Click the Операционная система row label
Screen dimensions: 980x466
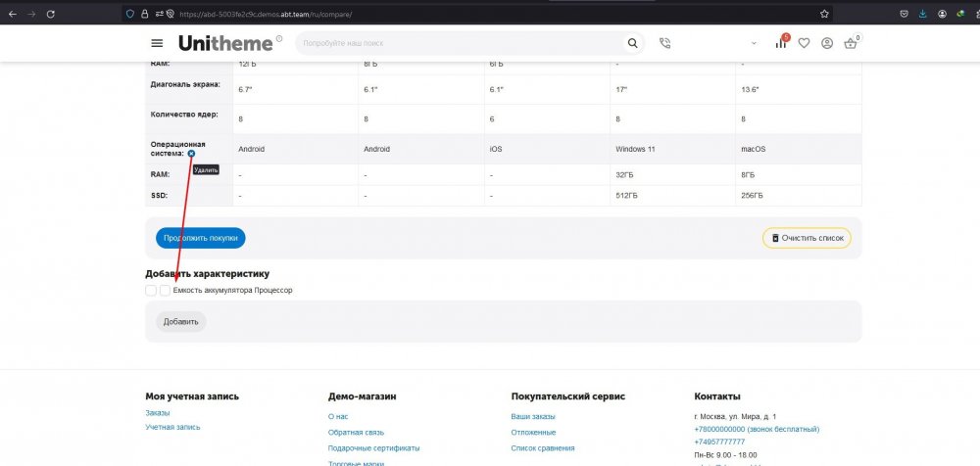click(x=178, y=149)
